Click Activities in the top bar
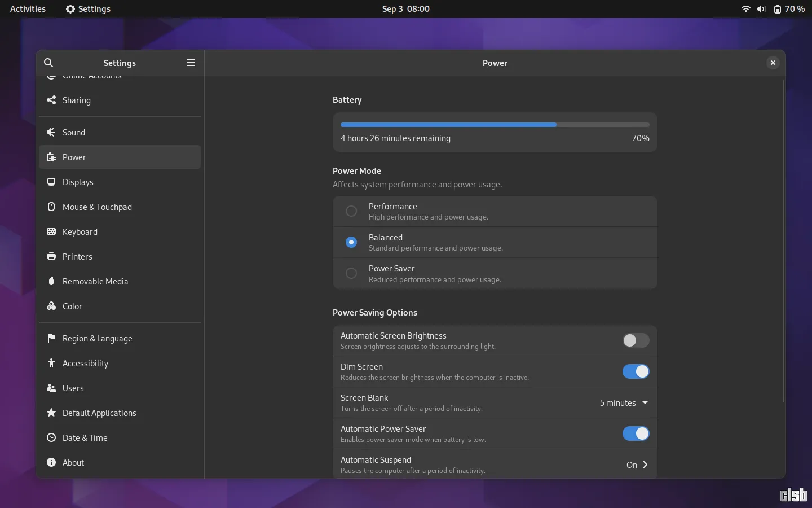 click(x=28, y=9)
